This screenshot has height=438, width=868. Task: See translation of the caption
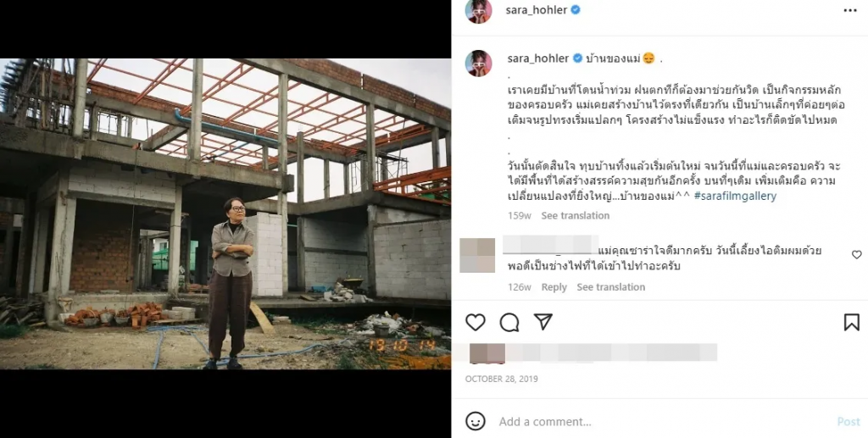(x=576, y=216)
